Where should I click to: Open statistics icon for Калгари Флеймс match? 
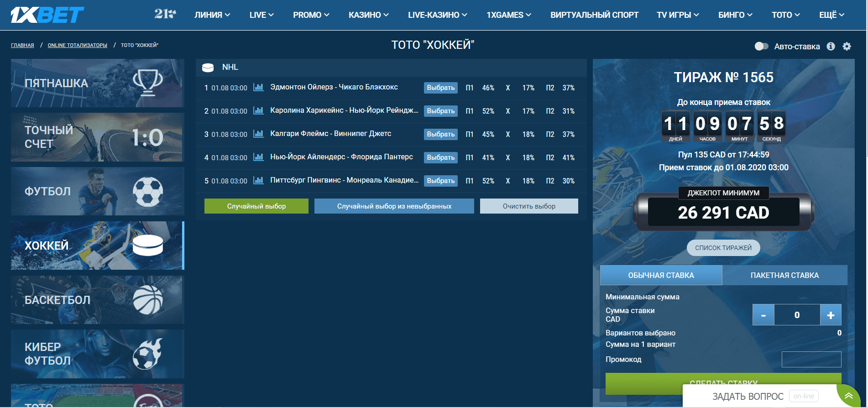click(258, 134)
